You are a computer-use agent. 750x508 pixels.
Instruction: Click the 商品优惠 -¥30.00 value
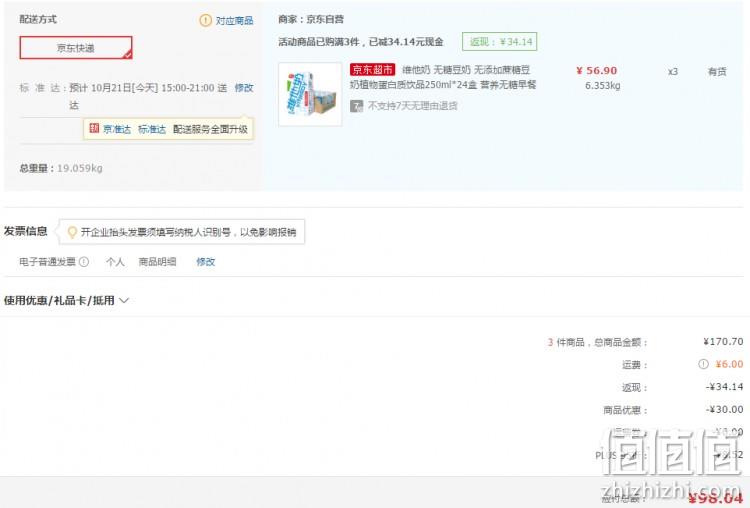(x=725, y=409)
